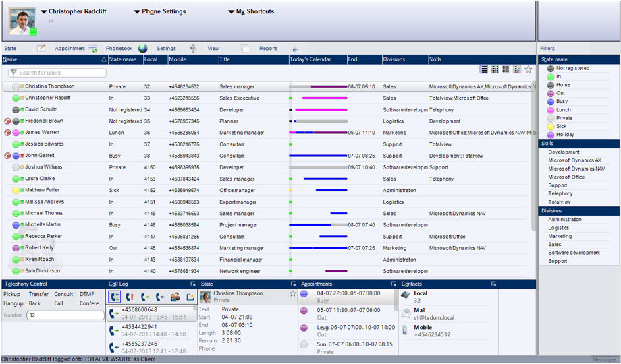
Task: Open the State edit pencil icon
Action: [41, 48]
